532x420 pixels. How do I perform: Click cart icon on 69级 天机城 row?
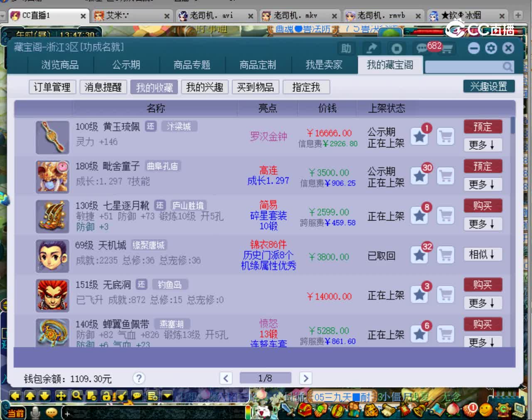446,255
